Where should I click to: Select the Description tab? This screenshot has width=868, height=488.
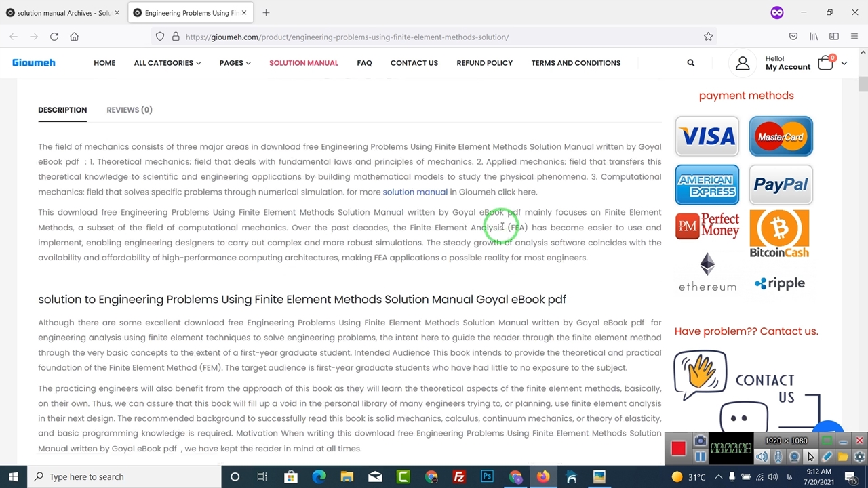click(62, 110)
